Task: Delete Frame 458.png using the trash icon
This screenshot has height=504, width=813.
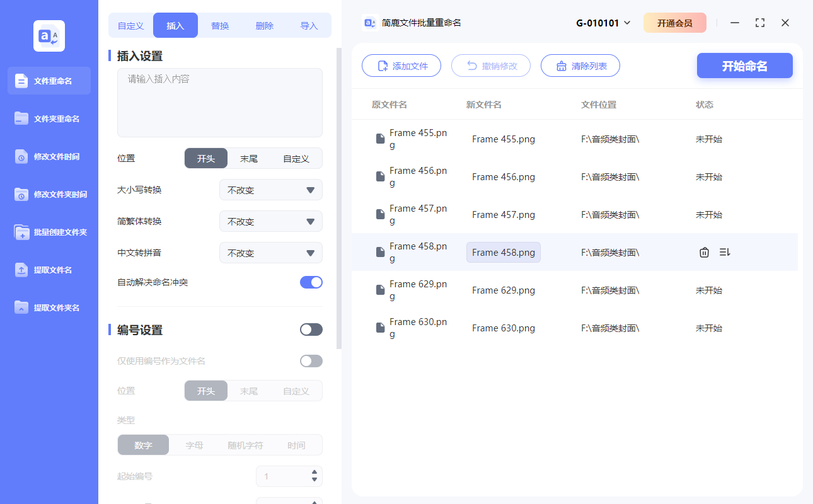Action: (704, 251)
